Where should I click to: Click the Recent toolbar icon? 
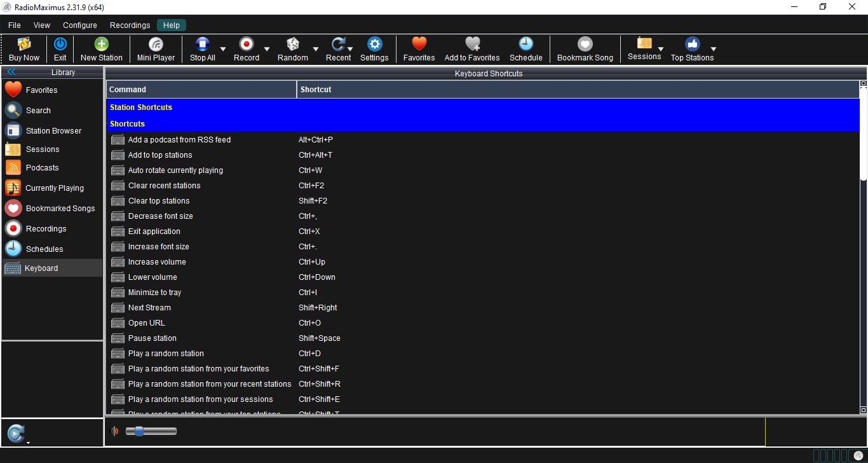339,44
